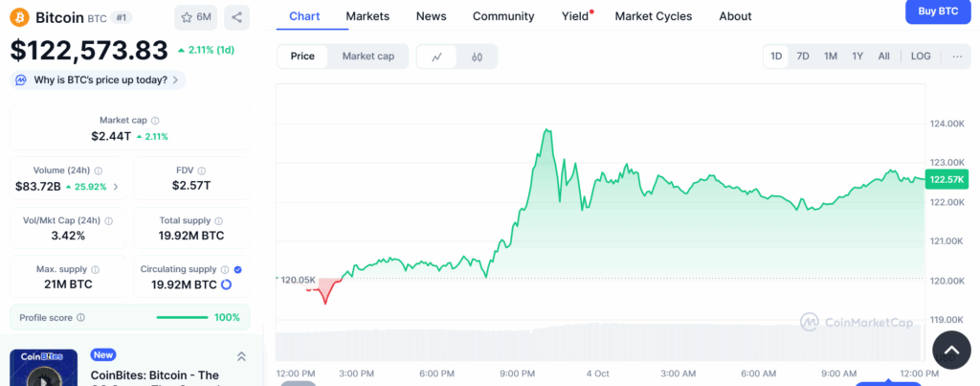Image resolution: width=980 pixels, height=386 pixels.
Task: Click the share icon next to Bitcoin
Action: tap(236, 17)
